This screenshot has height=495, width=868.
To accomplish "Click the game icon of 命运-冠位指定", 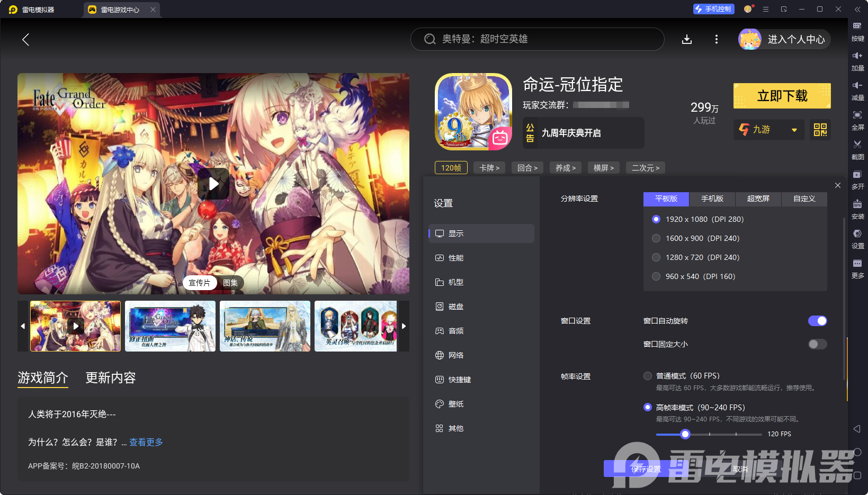I will coord(473,112).
